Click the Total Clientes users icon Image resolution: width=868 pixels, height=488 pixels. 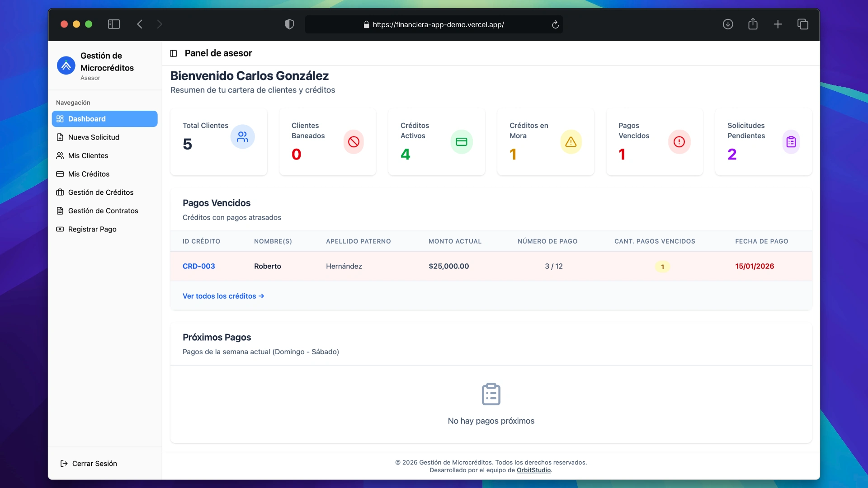[x=242, y=136]
